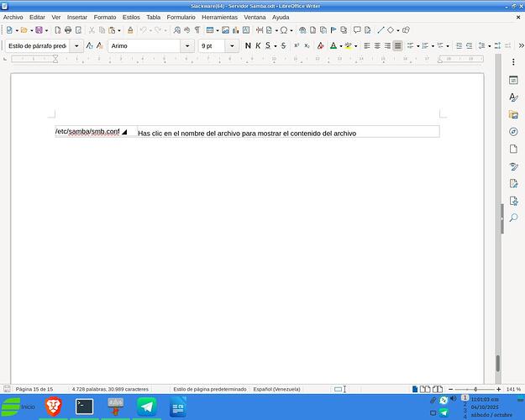This screenshot has width=525, height=420.
Task: Open sidebar Properties settings icon
Action: [x=513, y=80]
